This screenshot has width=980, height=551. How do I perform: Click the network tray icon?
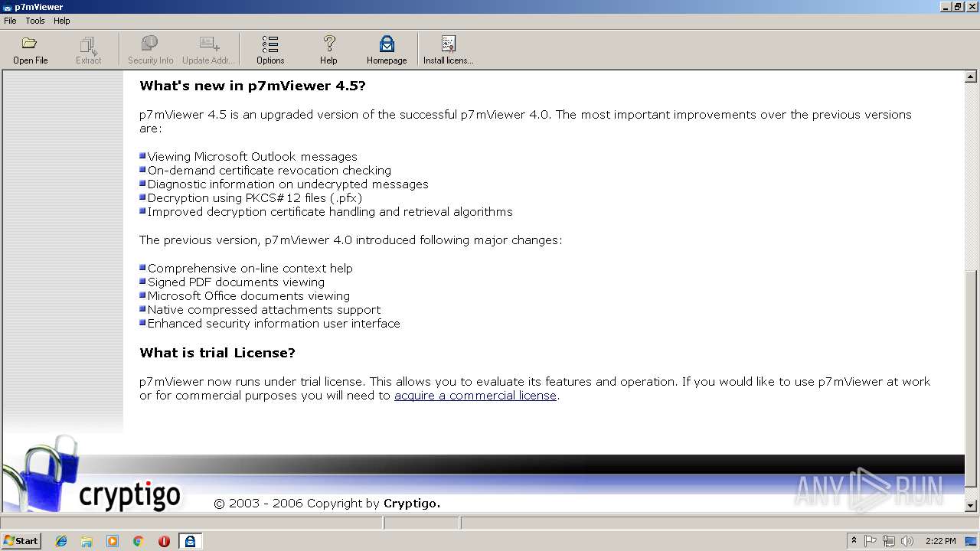pos(889,541)
